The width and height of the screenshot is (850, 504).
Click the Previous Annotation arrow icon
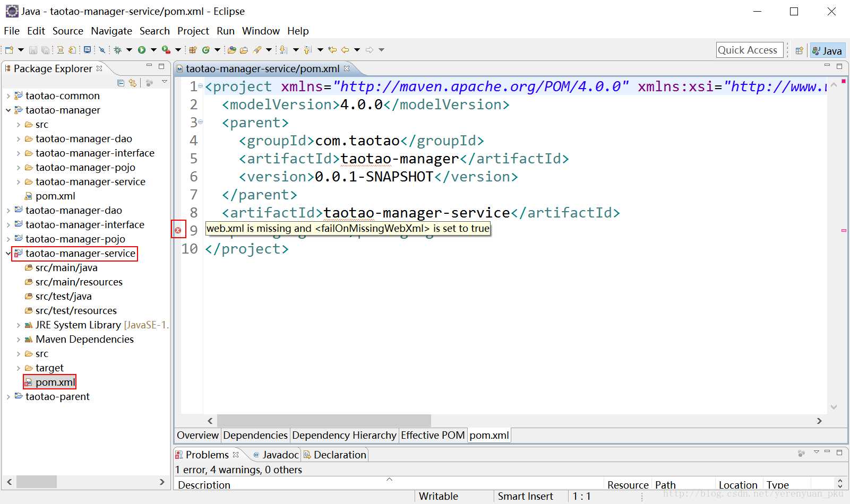(x=307, y=50)
